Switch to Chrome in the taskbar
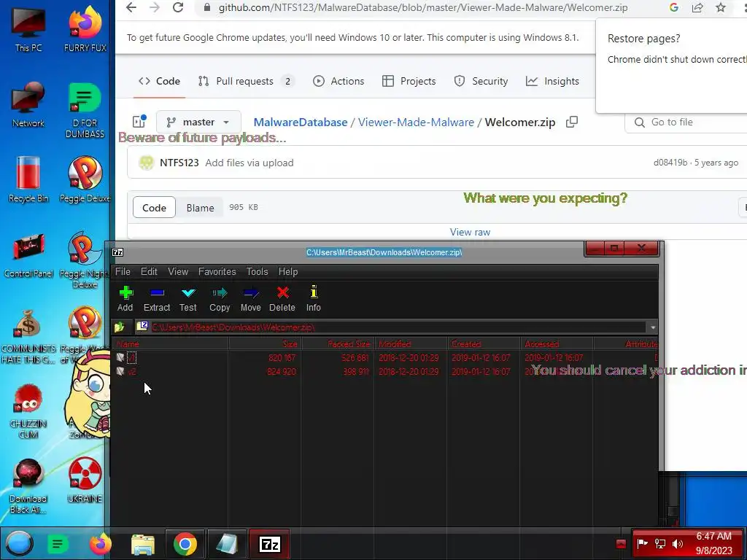This screenshot has height=560, width=747. pyautogui.click(x=185, y=544)
